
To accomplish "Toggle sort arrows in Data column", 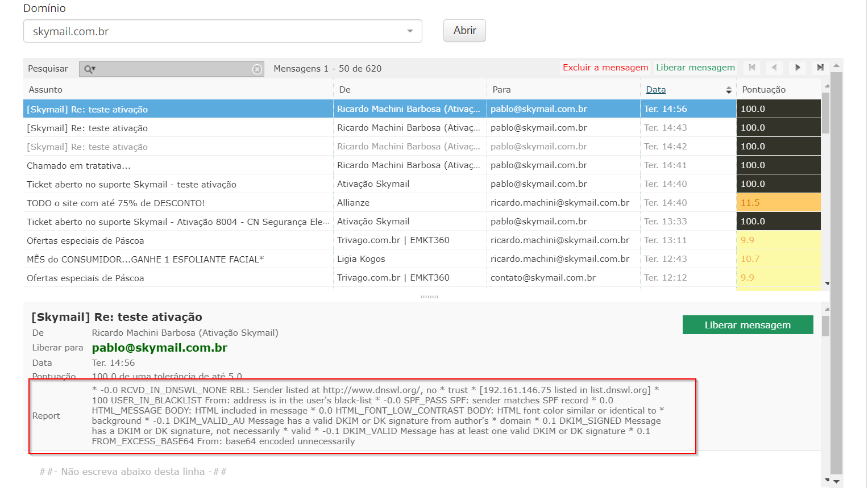I will (728, 90).
